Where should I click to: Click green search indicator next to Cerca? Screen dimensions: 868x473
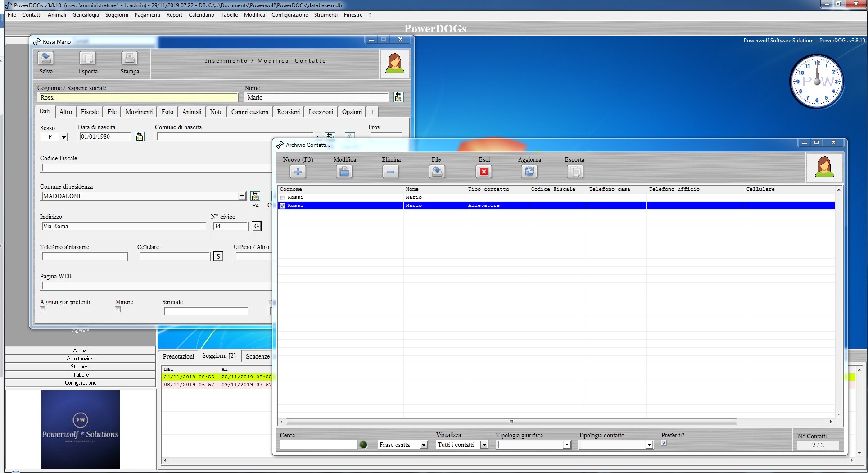point(363,445)
